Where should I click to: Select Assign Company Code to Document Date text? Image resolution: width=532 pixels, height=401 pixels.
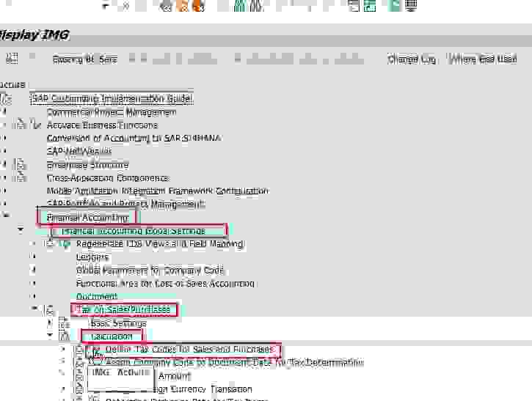tap(234, 362)
